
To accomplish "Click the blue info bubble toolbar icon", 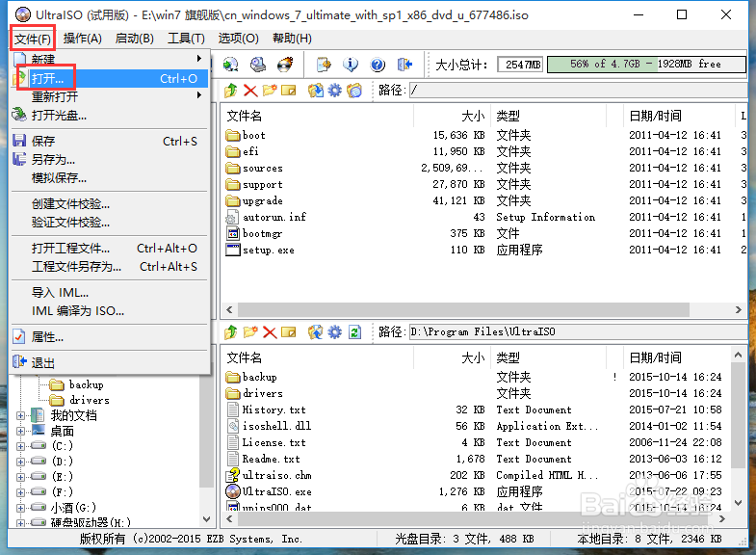I will pyautogui.click(x=351, y=65).
